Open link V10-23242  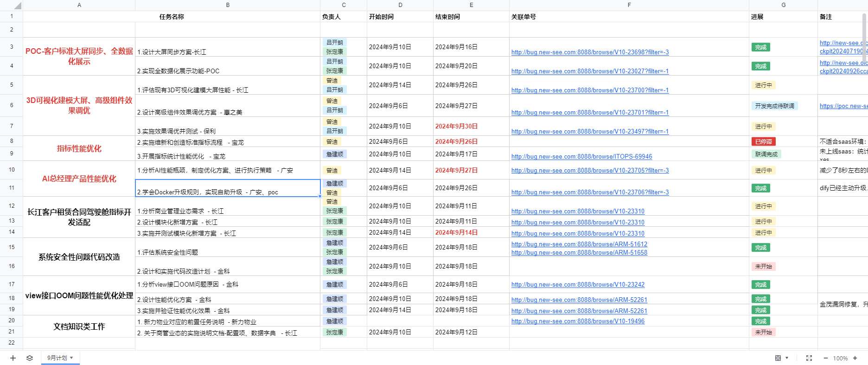578,285
